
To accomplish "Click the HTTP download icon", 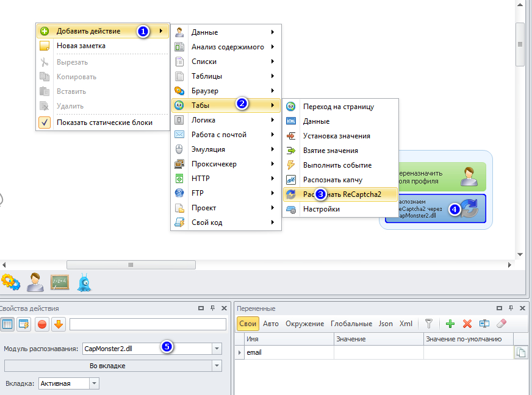I will (179, 179).
